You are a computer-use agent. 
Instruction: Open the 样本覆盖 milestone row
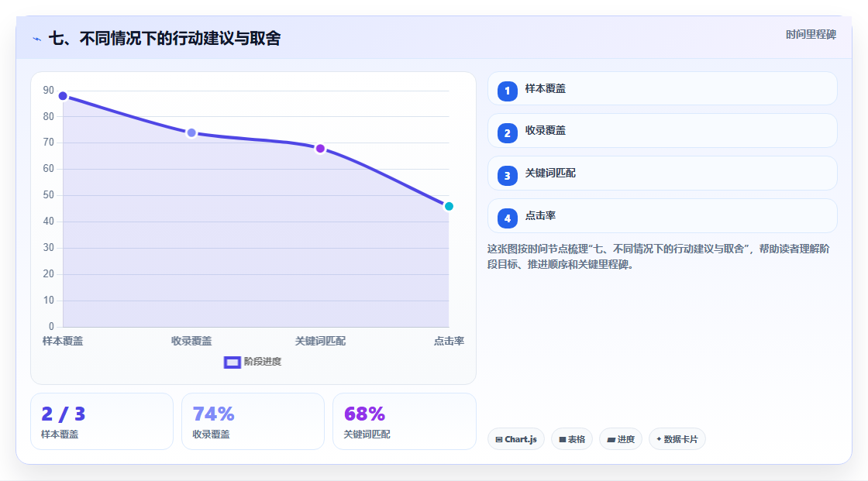click(x=662, y=88)
